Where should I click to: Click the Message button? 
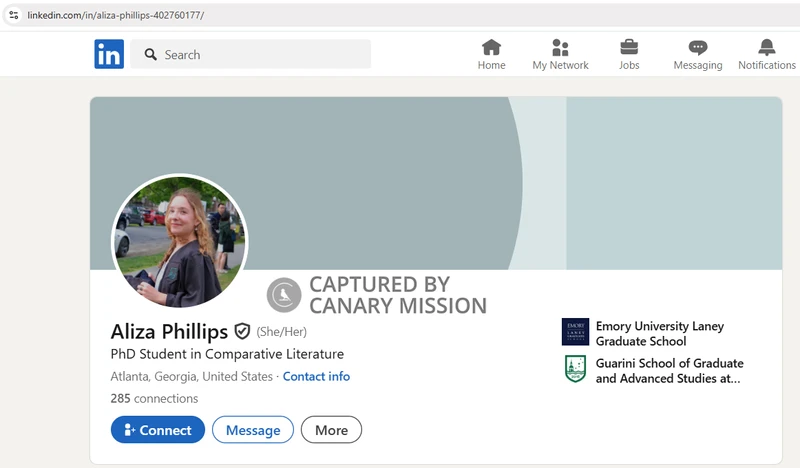(x=253, y=430)
